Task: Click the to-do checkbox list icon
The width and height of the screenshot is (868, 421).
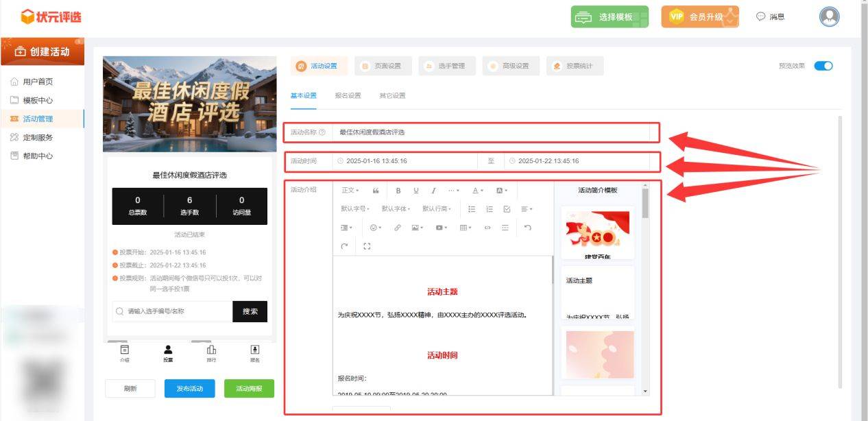Action: (507, 209)
